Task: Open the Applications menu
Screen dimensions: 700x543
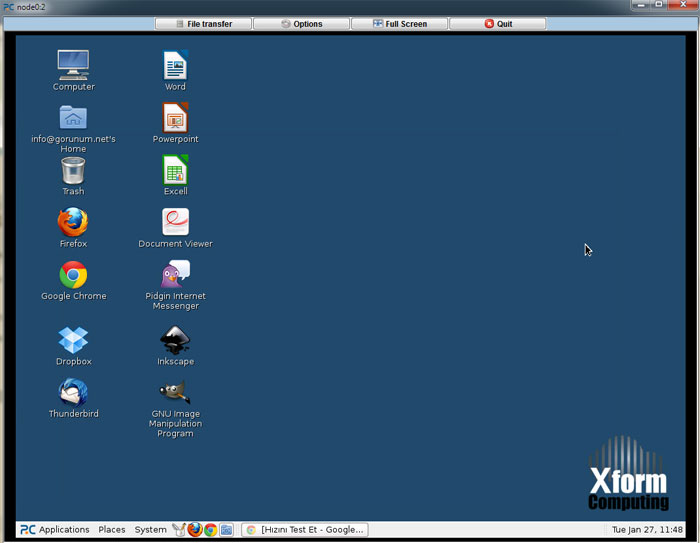Action: coord(55,530)
